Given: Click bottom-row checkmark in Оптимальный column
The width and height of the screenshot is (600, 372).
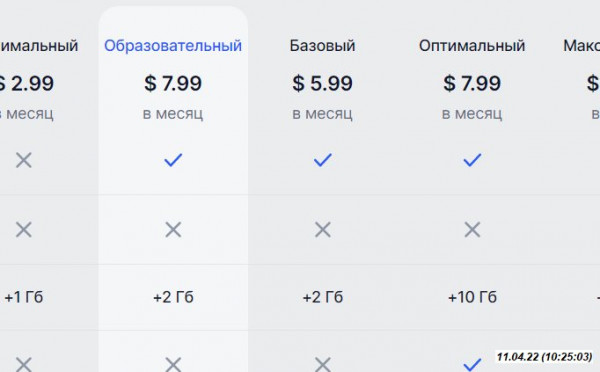Looking at the screenshot, I should point(472,364).
